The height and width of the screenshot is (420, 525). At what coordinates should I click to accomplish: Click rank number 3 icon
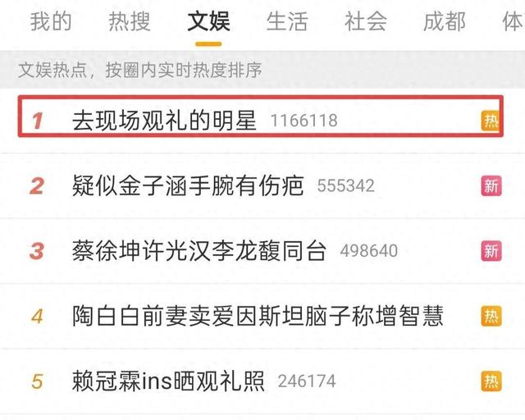tap(37, 251)
